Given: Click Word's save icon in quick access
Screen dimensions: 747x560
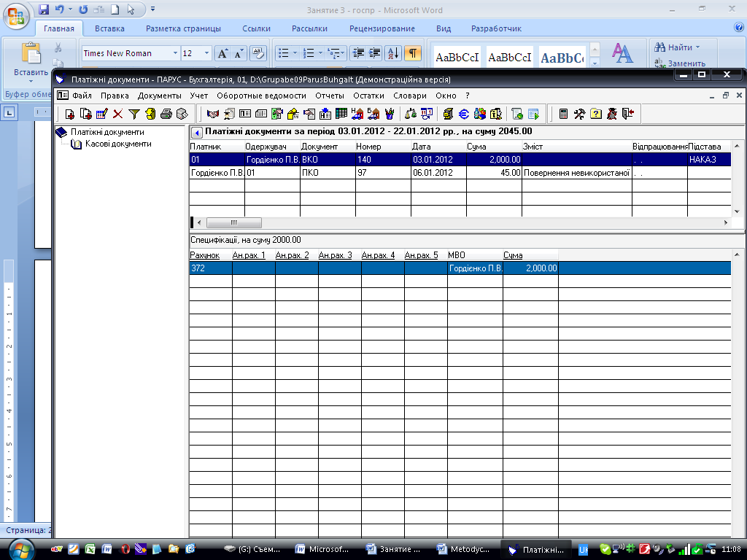Looking at the screenshot, I should click(x=44, y=9).
